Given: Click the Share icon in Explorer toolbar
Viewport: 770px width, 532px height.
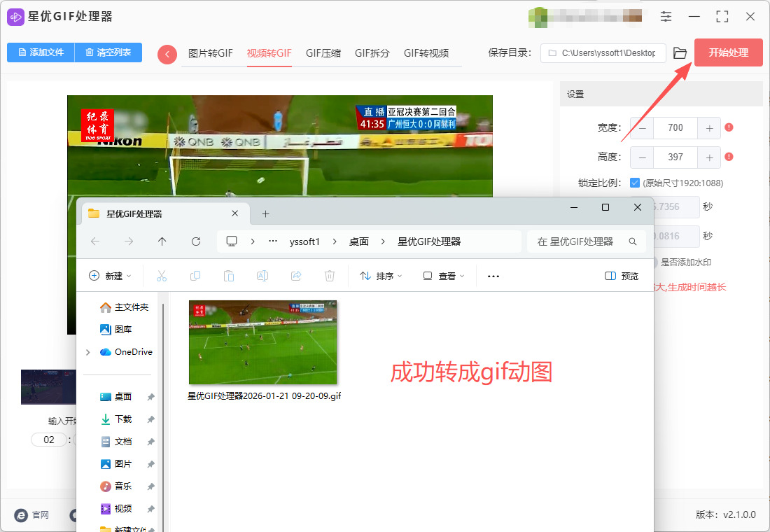Looking at the screenshot, I should pos(296,276).
